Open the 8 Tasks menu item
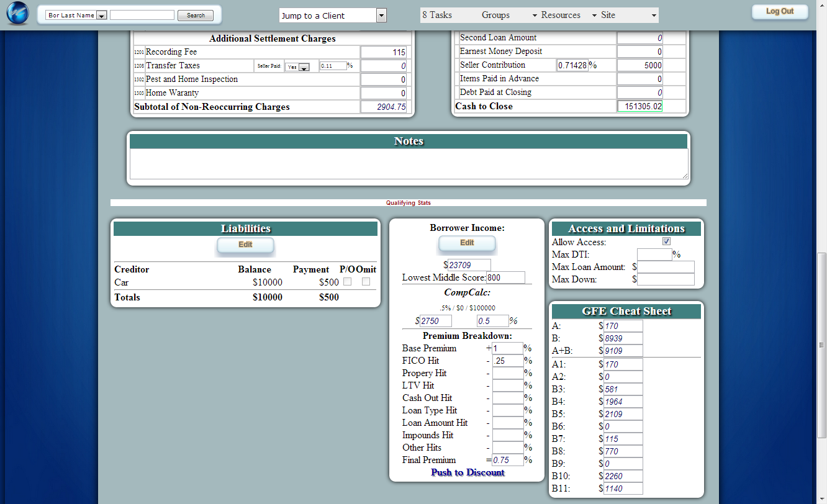Image resolution: width=827 pixels, height=504 pixels. 437,15
